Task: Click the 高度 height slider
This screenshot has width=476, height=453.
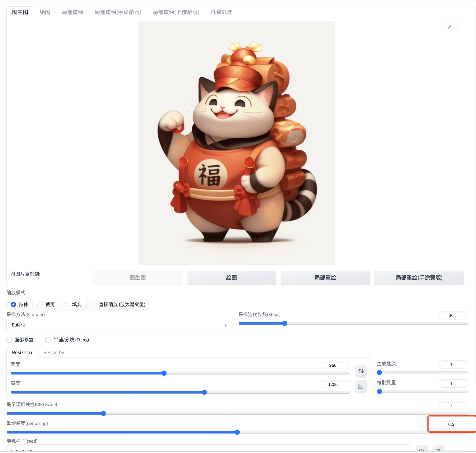Action: (180, 392)
